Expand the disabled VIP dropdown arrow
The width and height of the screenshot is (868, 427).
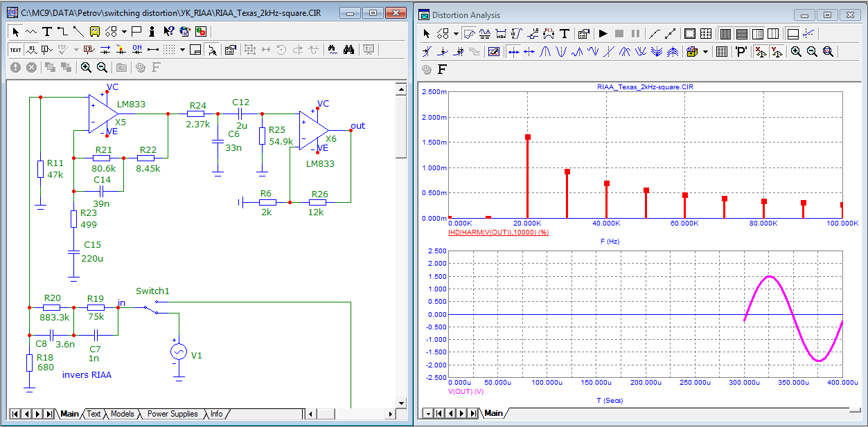[x=76, y=49]
